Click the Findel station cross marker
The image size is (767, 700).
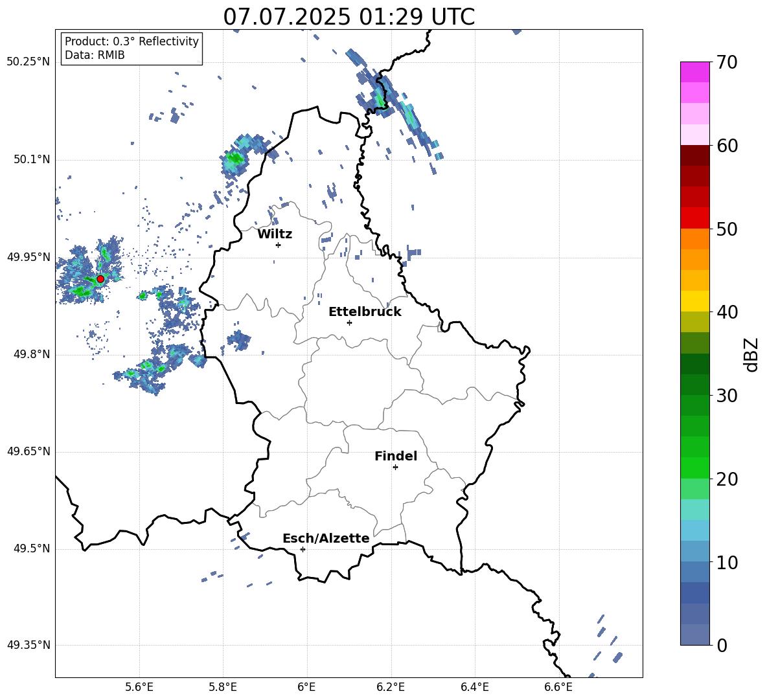[395, 468]
